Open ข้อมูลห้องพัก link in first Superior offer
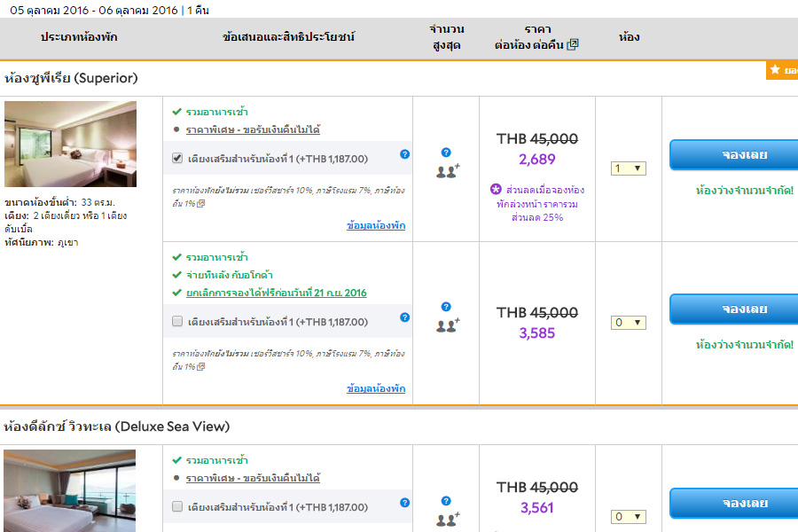The width and height of the screenshot is (798, 532). point(376,225)
